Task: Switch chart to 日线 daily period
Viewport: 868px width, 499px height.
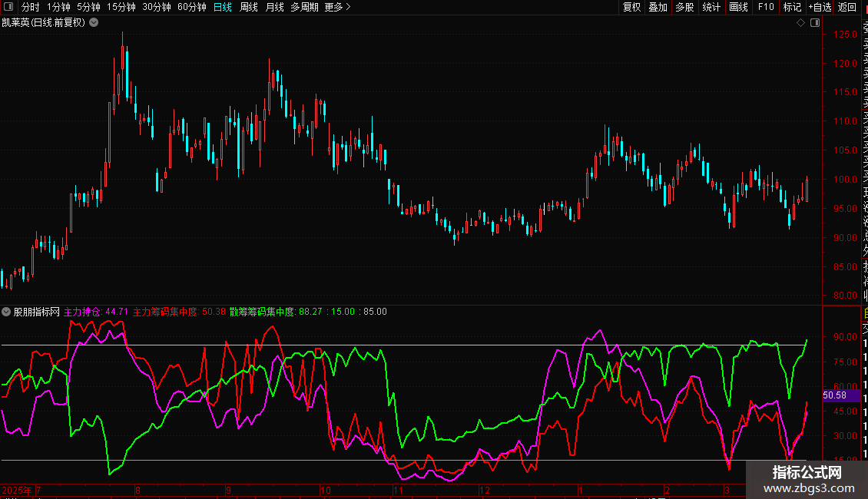Action: (x=223, y=7)
